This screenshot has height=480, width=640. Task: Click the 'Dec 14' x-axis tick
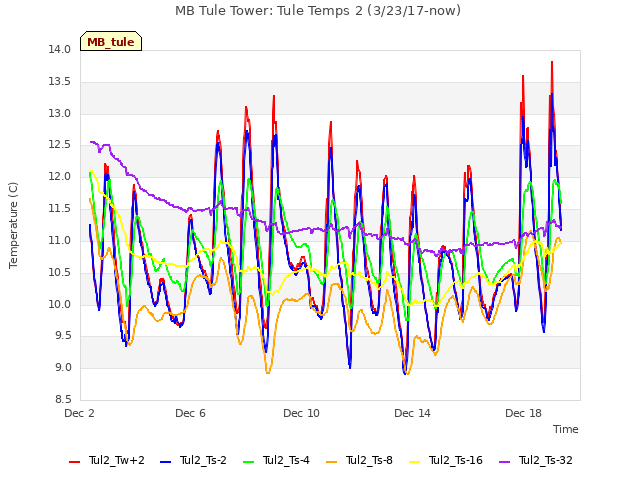[x=413, y=413]
